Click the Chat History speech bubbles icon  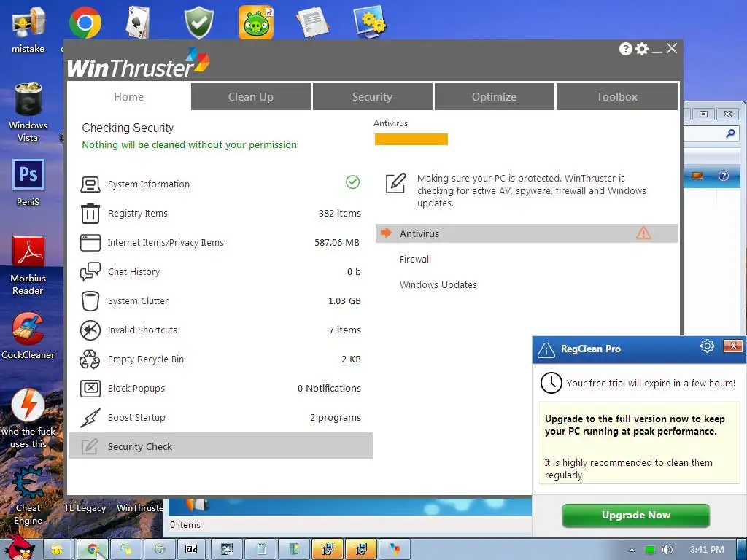pos(90,271)
